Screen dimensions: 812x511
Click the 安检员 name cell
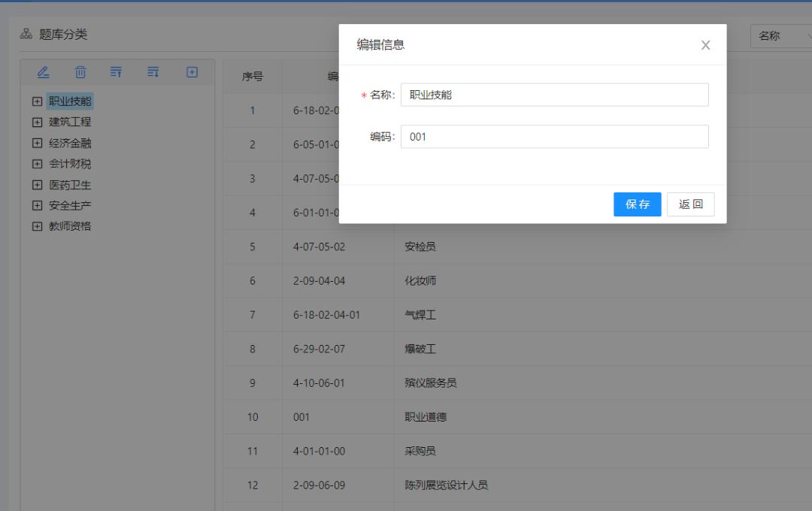click(x=420, y=247)
